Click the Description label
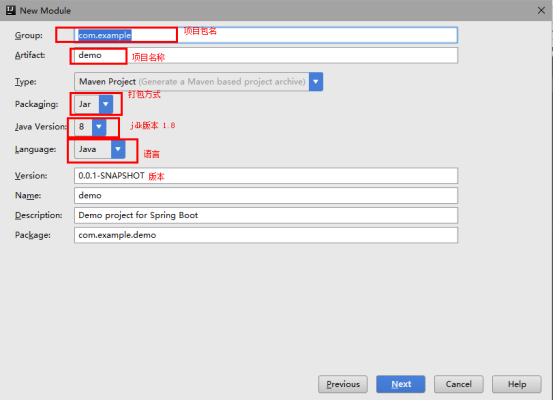Viewport: 554px width, 401px height. [39, 215]
